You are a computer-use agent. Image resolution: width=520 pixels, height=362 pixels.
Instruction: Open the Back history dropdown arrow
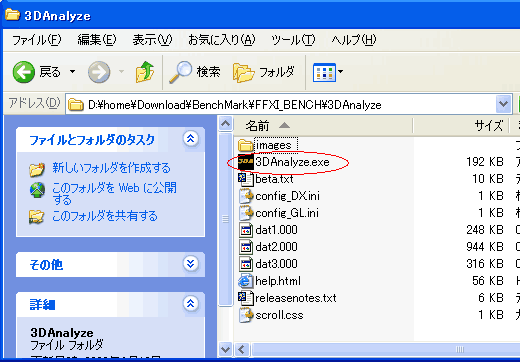72,71
